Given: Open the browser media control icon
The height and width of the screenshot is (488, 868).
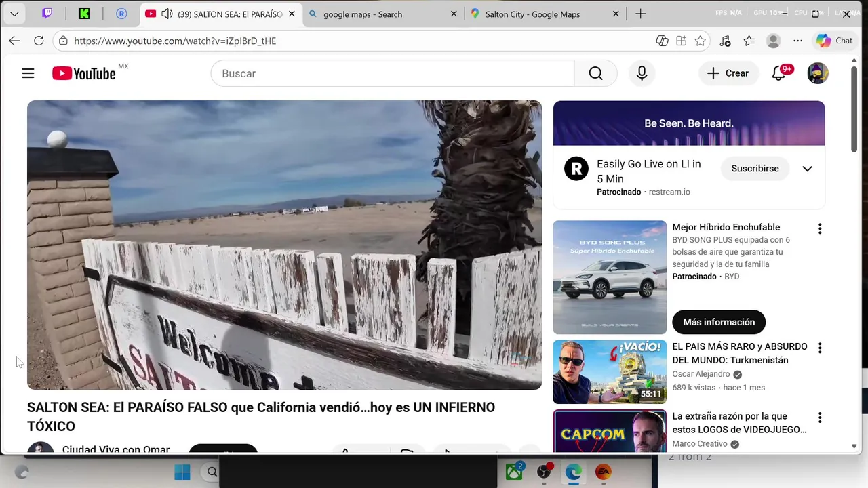Looking at the screenshot, I should [725, 41].
